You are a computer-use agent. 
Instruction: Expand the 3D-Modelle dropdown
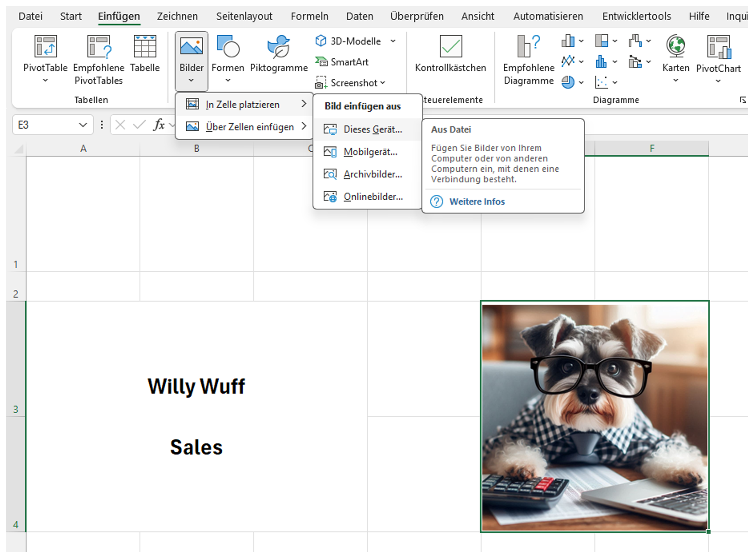point(393,41)
